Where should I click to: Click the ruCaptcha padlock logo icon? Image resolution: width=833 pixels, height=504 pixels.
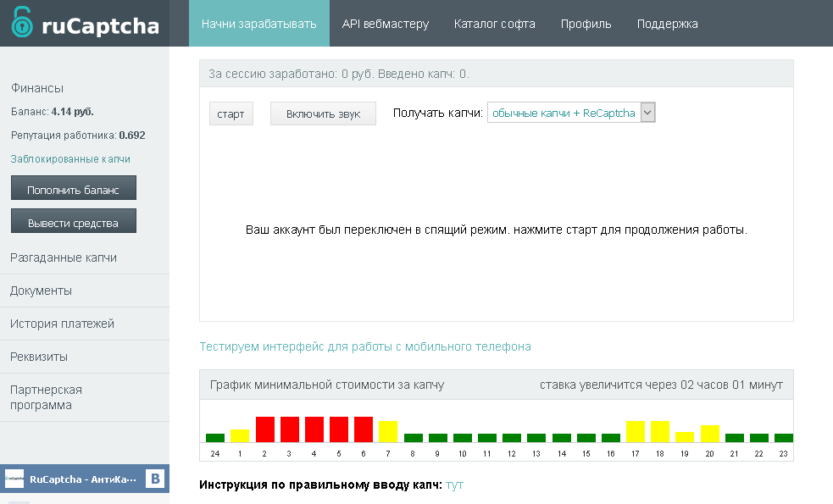22,22
